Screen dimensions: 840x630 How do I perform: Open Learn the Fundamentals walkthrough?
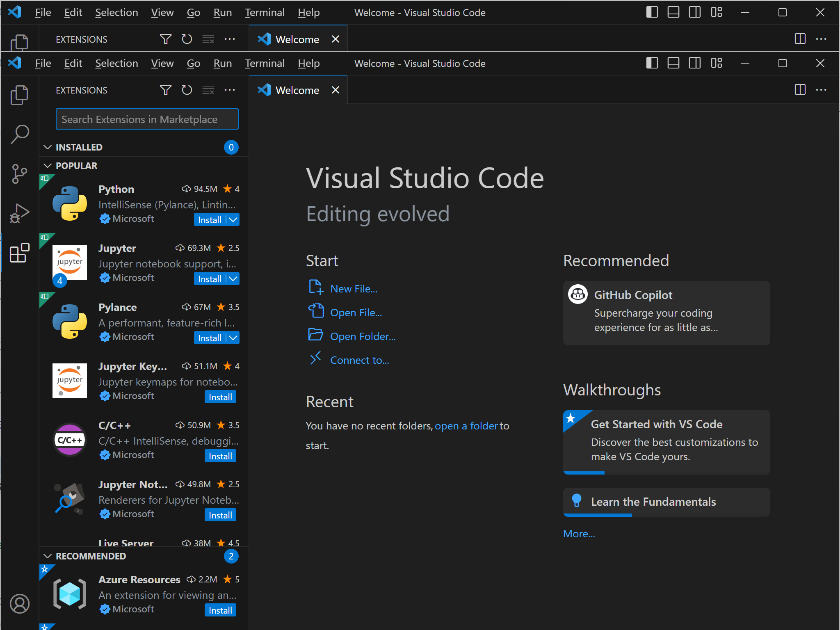667,502
